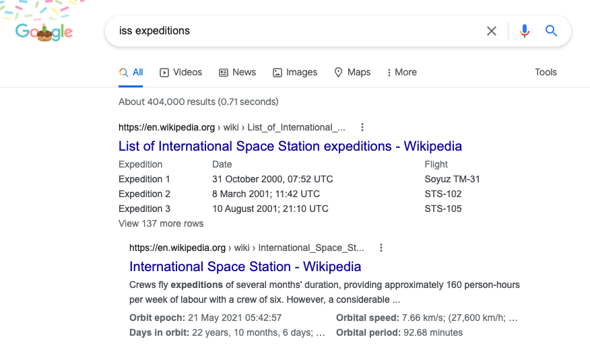Select the Expedition 1 table cell
Screen dimensions: 590x364
(x=144, y=179)
